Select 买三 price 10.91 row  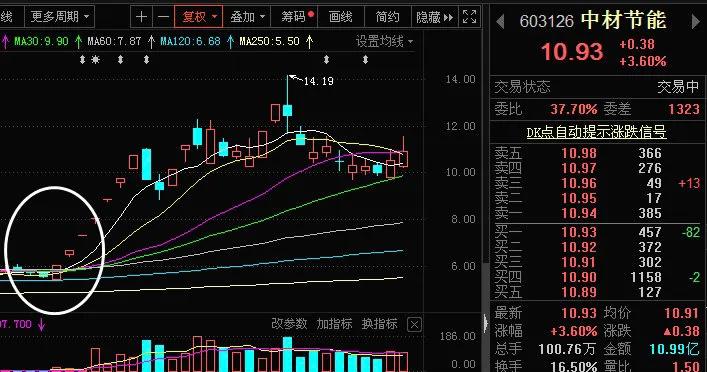point(597,262)
